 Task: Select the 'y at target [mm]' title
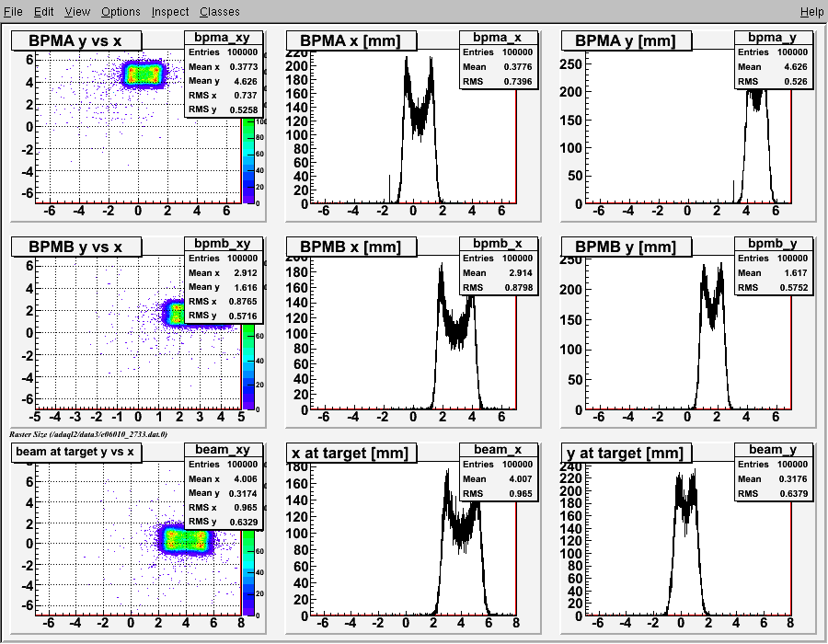[627, 453]
